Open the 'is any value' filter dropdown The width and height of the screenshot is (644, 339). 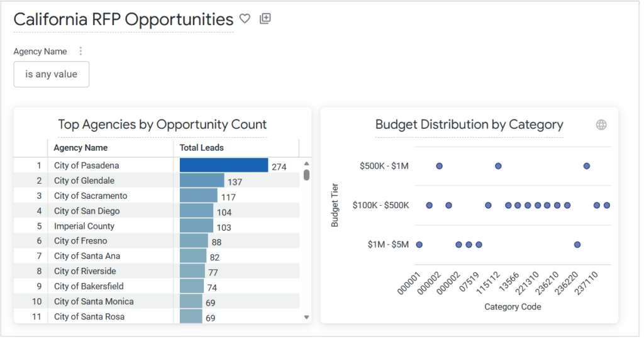51,74
